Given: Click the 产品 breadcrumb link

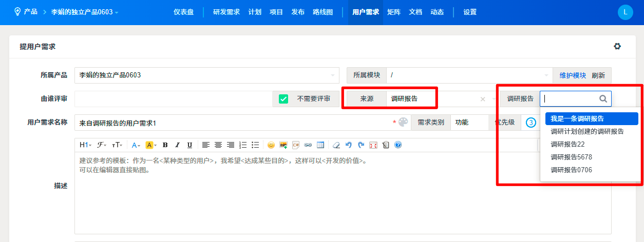Looking at the screenshot, I should (31, 11).
